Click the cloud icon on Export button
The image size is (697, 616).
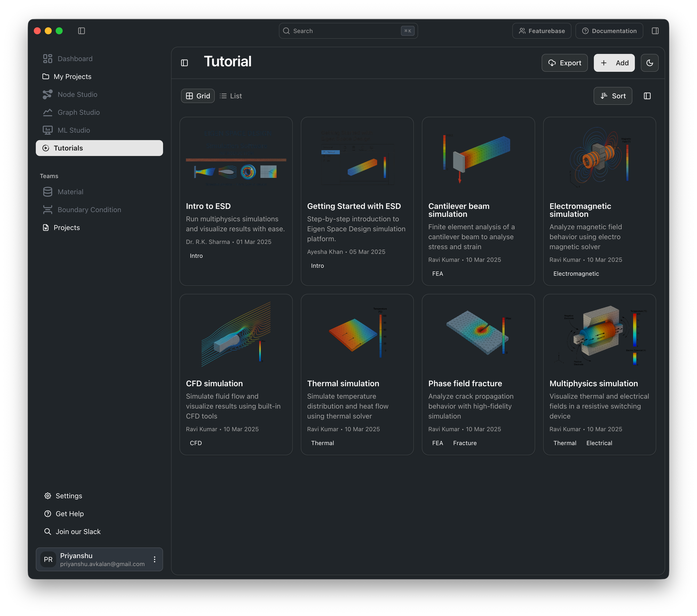pos(552,63)
